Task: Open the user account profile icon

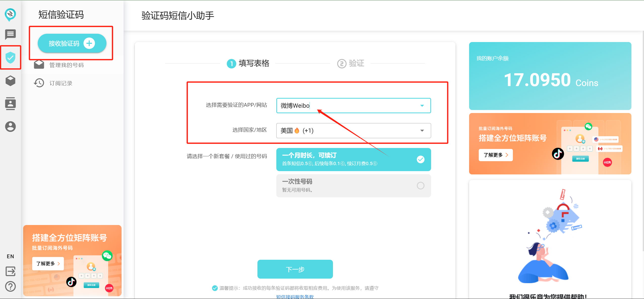Action: pos(10,127)
